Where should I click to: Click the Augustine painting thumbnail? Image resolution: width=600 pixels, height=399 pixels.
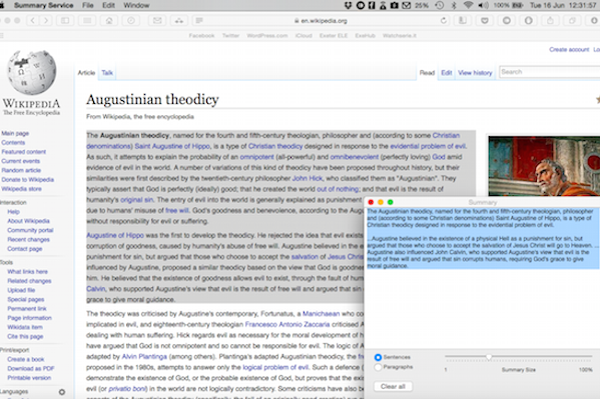point(544,166)
